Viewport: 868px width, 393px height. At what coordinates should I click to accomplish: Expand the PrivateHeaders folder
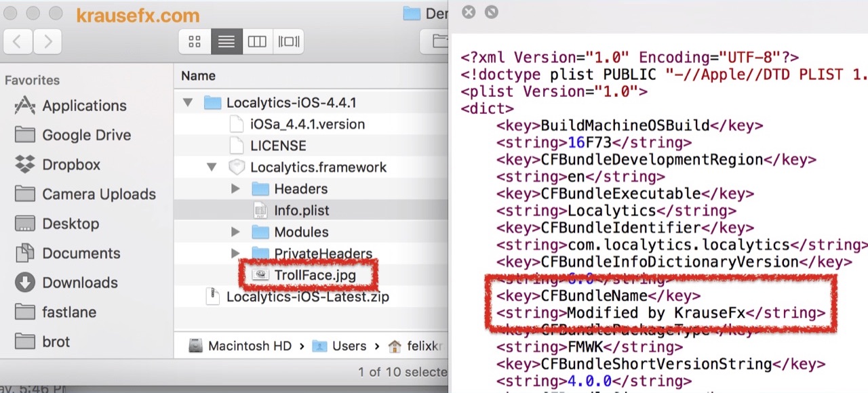click(235, 253)
